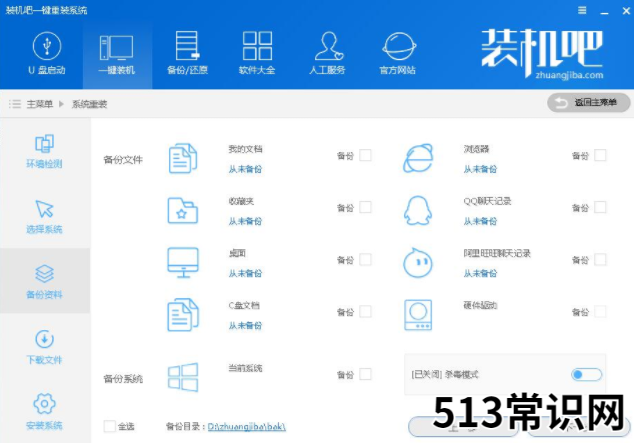
Task: Check backup box for C盘文档
Action: point(365,312)
